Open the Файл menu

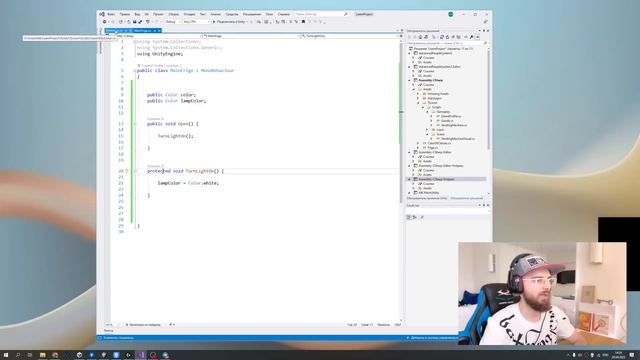point(111,14)
